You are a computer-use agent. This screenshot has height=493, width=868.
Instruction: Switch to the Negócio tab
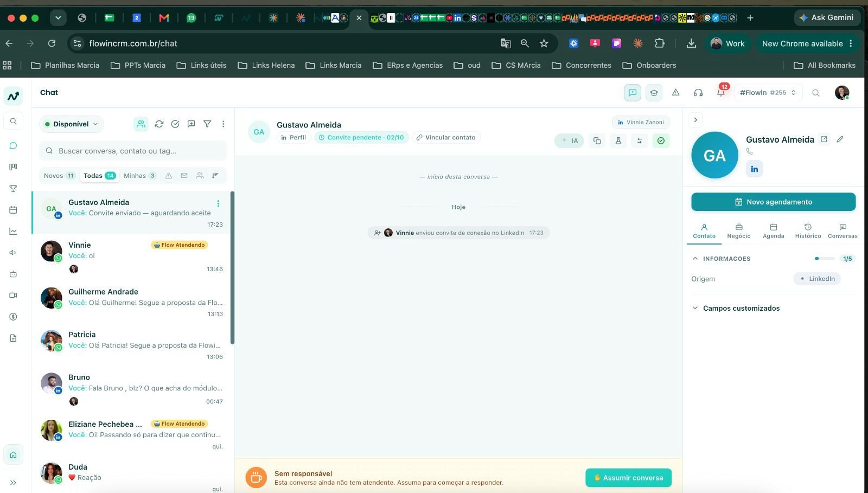[739, 231]
